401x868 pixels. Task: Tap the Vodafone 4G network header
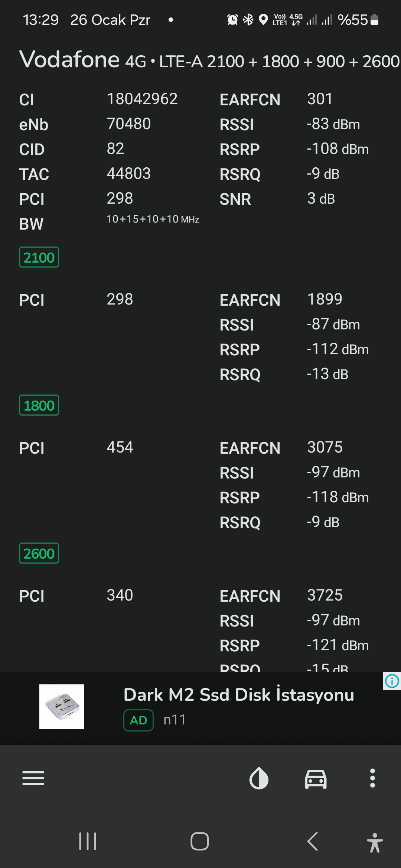(x=209, y=60)
